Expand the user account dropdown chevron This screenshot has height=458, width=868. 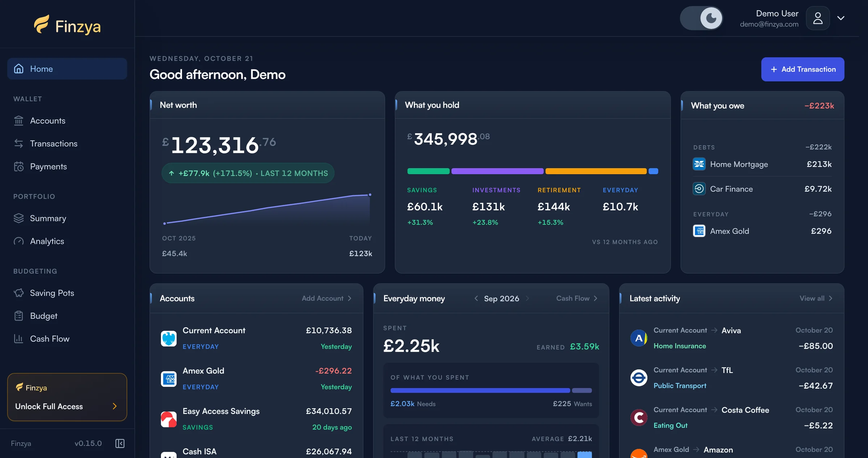point(841,18)
